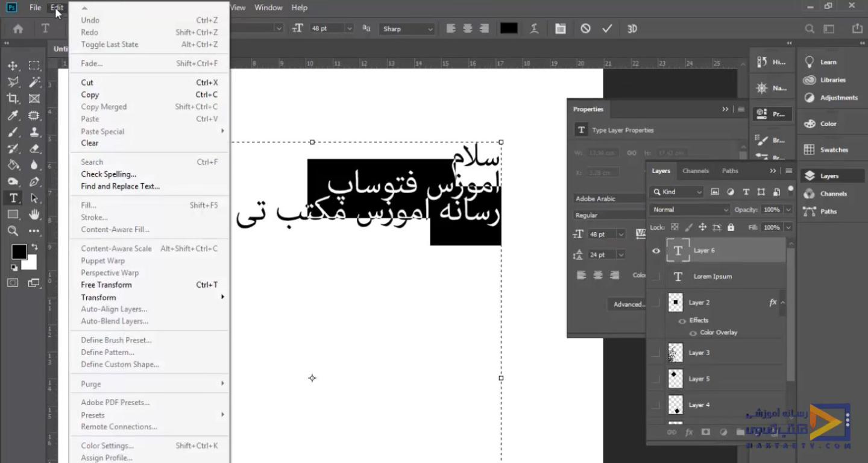Open the Kind layer filter dropdown
868x463 pixels.
676,192
